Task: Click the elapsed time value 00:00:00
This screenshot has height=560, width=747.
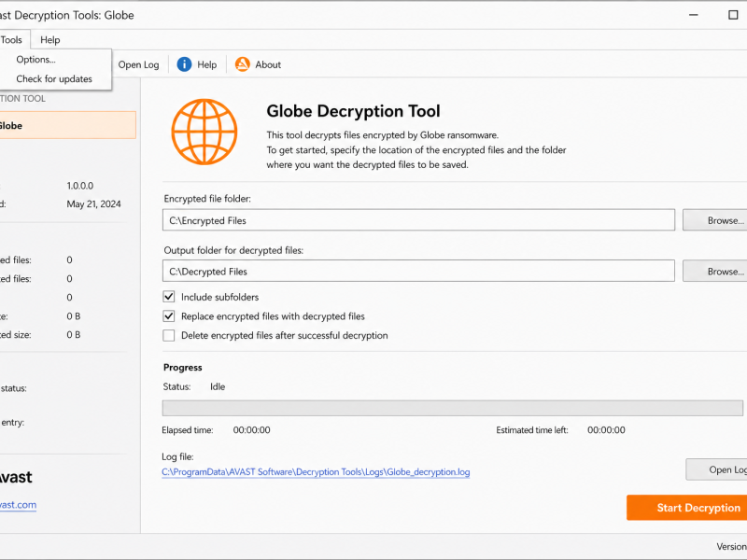Action: [x=251, y=430]
